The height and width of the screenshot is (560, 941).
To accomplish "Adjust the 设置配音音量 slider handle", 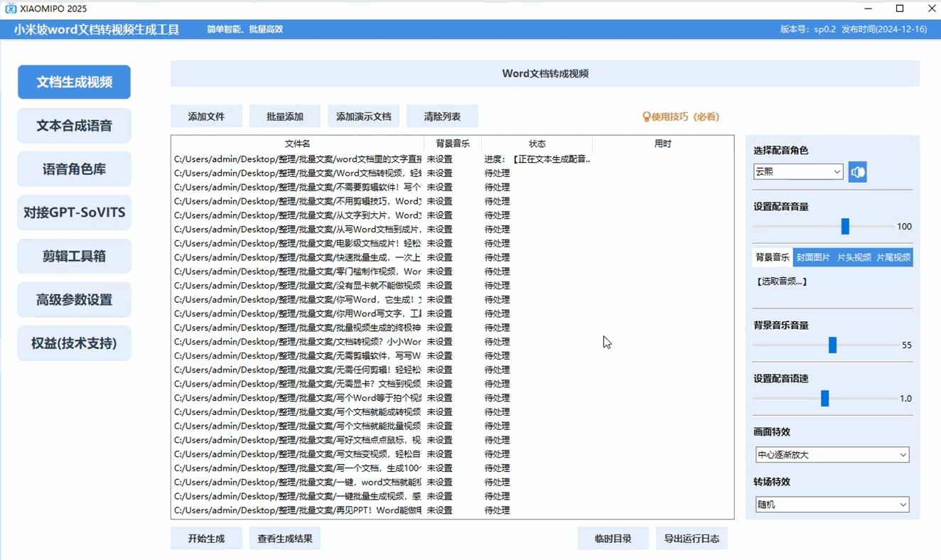I will [x=845, y=226].
